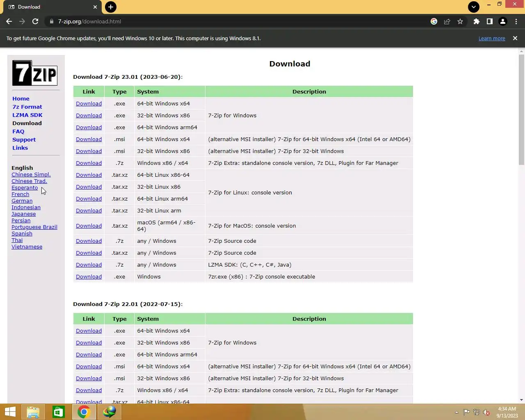Download 23.01 .msi 64-bit Windows x64

coord(89,139)
